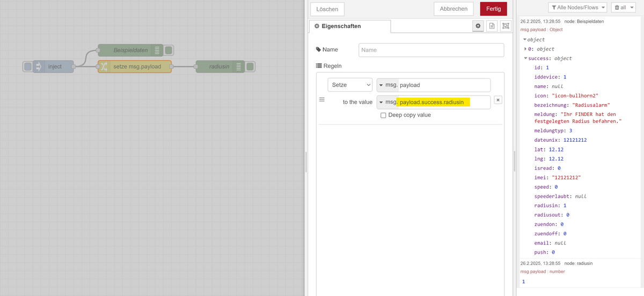
Task: Select the meldungtyp: 3 row
Action: pos(553,131)
